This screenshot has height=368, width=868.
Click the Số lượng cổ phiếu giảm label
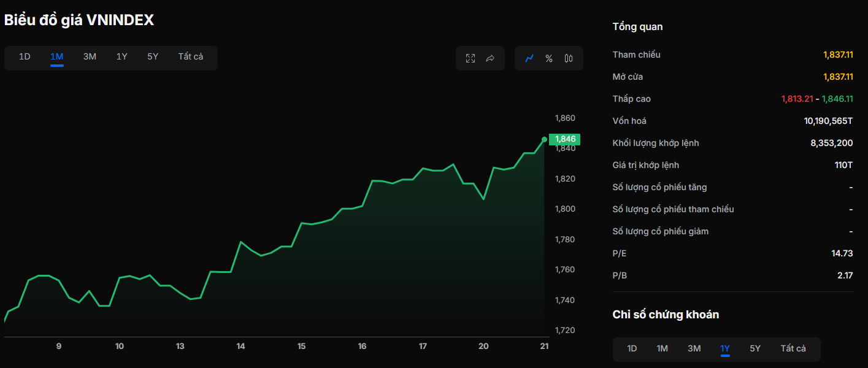[x=660, y=231]
